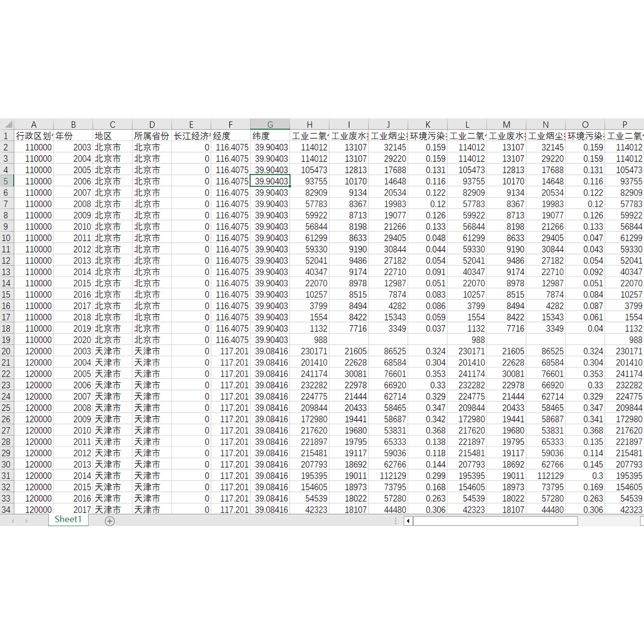Click cell 120000 in row 20

click(34, 351)
